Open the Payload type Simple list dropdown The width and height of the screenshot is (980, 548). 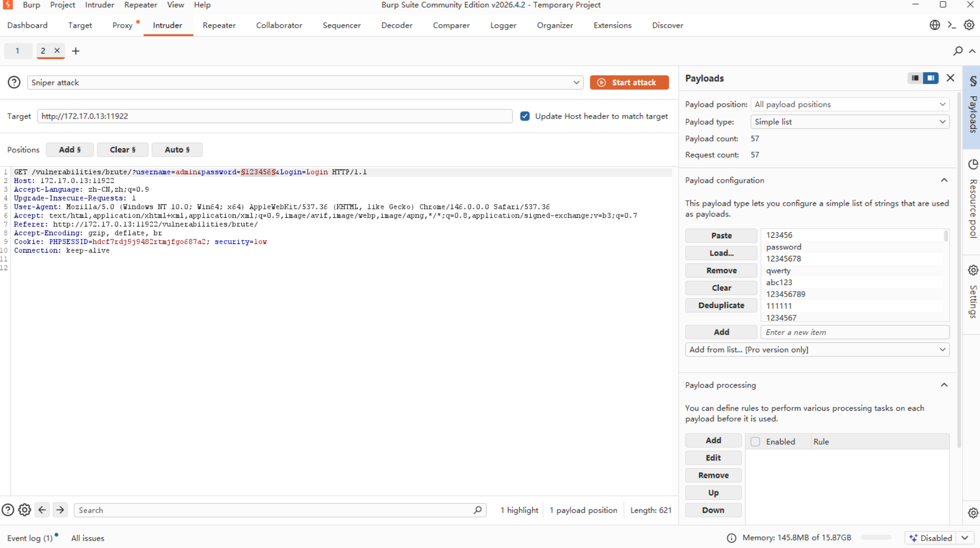coord(850,122)
